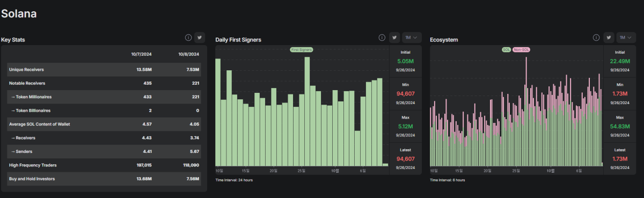Select the 10/8/2024 column header
This screenshot has height=198, width=644.
click(189, 54)
